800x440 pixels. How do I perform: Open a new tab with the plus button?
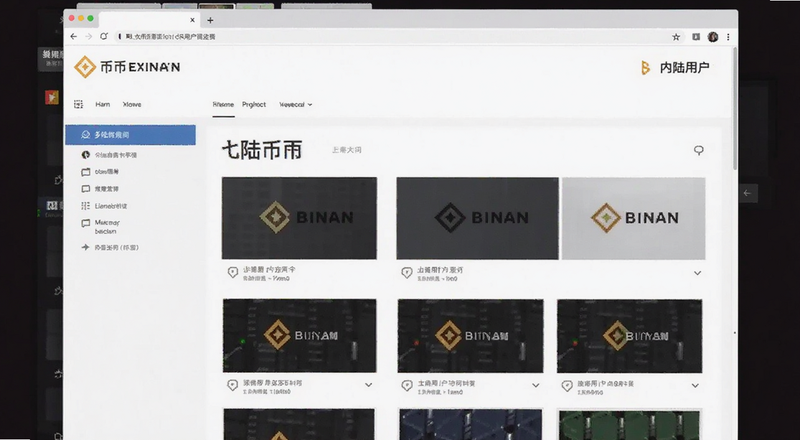[x=210, y=20]
